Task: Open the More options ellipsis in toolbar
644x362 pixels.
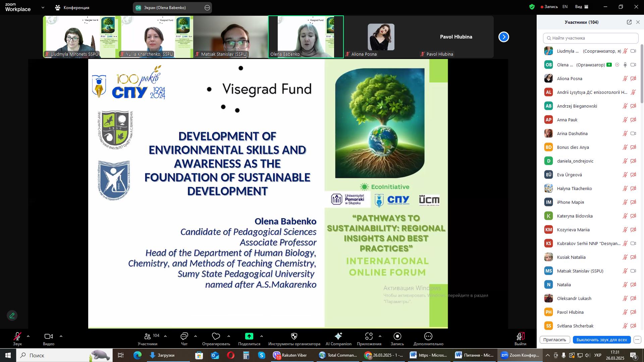Action: (428, 336)
